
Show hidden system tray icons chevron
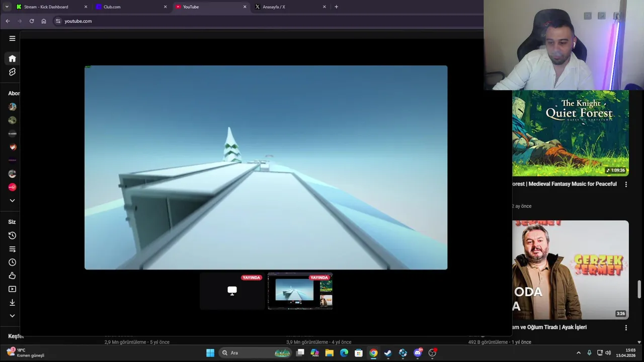click(579, 353)
